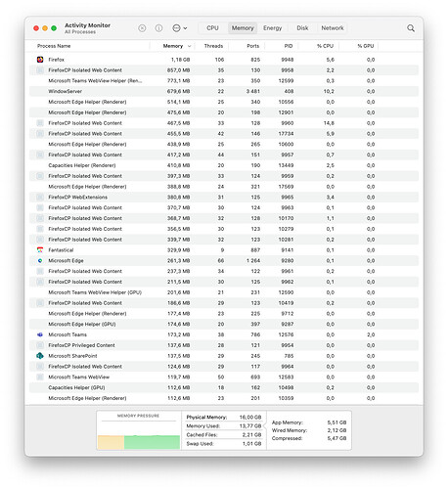Select PID 10170 cell
This screenshot has width=448, height=489.
click(x=286, y=218)
